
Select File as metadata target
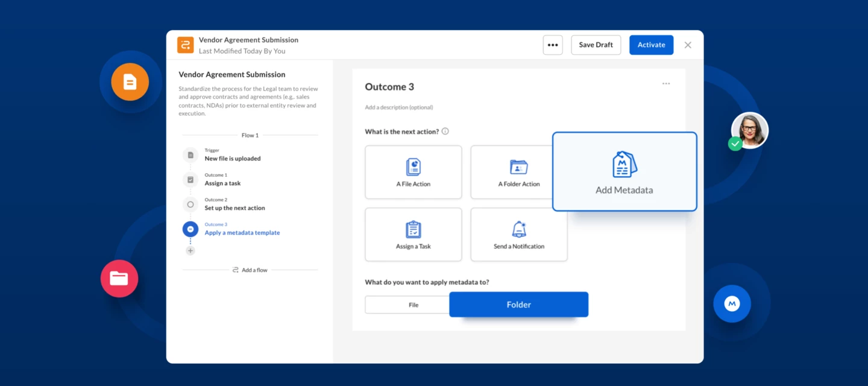click(x=407, y=305)
